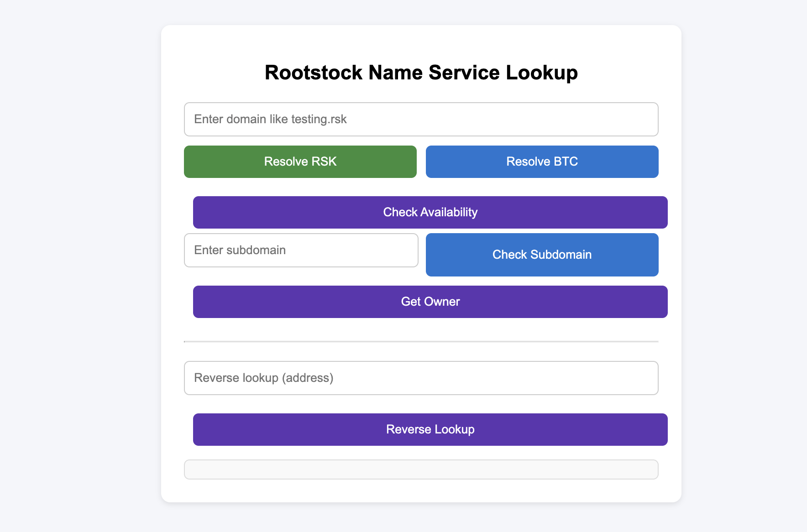Activate the address field above Reverse Lookup
Screen dimensions: 807x532
pos(421,378)
